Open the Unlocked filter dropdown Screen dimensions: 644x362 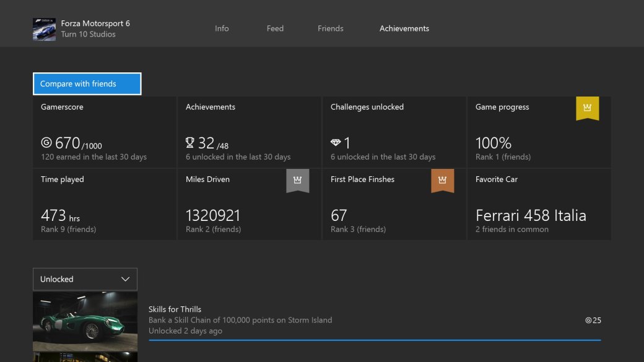(x=85, y=279)
